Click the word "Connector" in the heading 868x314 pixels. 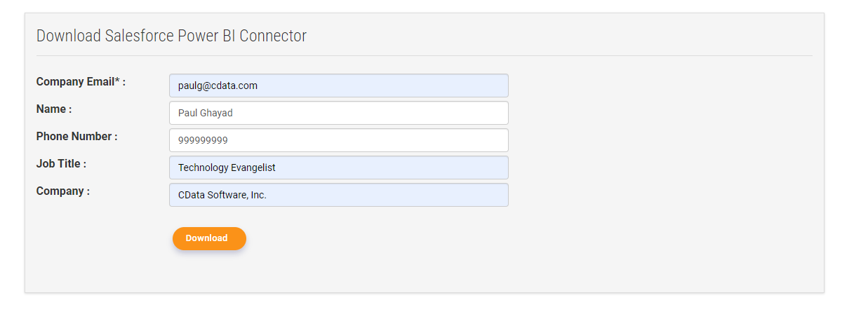273,36
